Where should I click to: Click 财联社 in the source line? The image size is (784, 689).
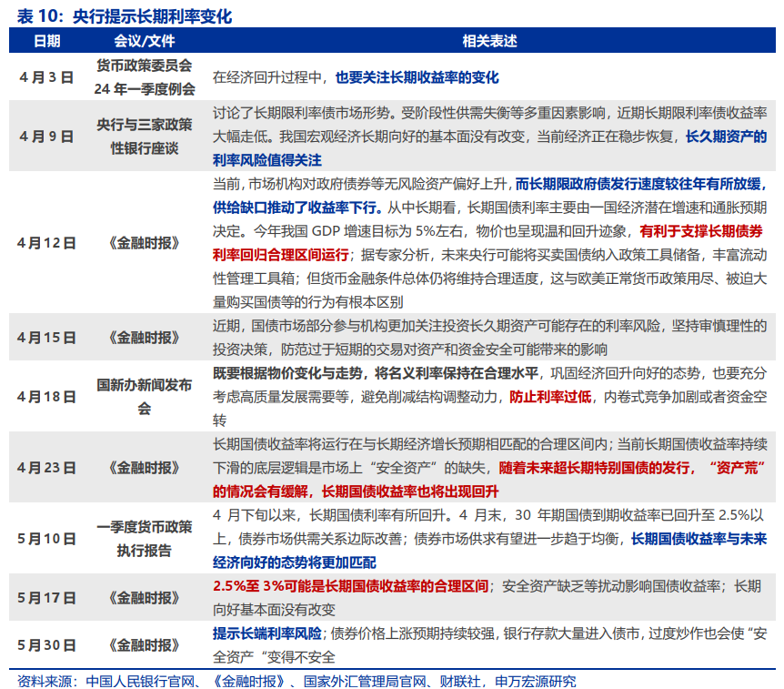coord(460,681)
